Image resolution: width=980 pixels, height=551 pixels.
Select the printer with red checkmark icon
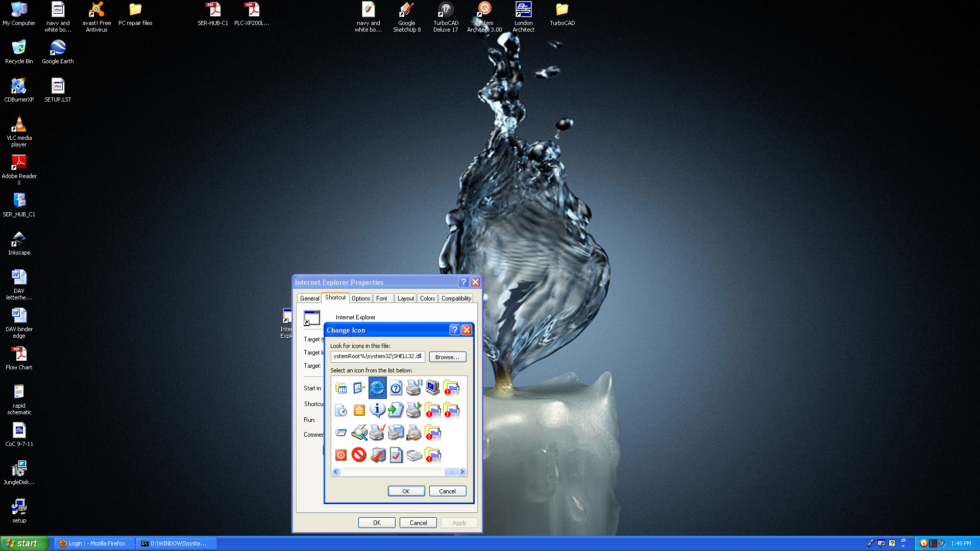coord(377,433)
